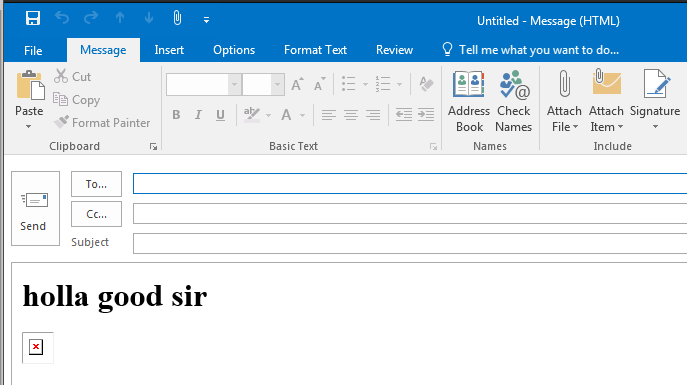Open Customize Quick Access Toolbar dropdown

click(206, 20)
